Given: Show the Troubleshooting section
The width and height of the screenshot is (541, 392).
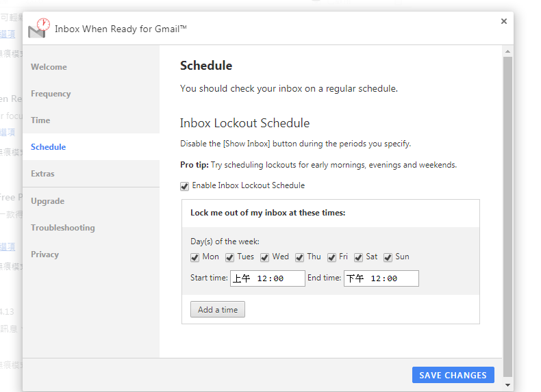Looking at the screenshot, I should click(62, 228).
